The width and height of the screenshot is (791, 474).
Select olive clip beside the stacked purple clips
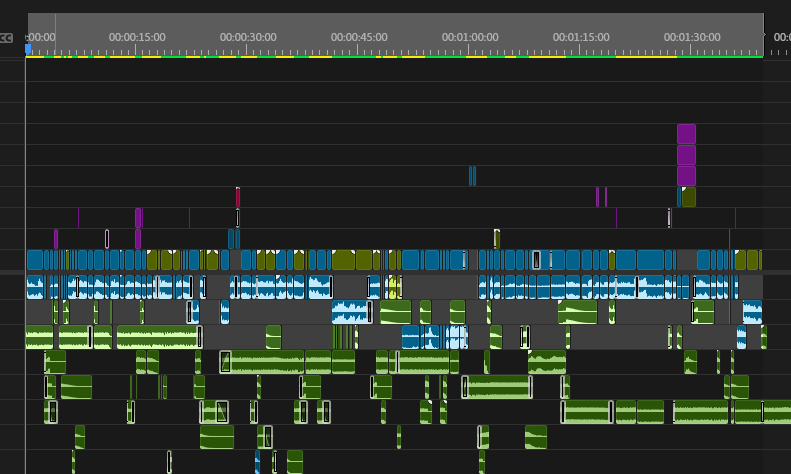[689, 197]
